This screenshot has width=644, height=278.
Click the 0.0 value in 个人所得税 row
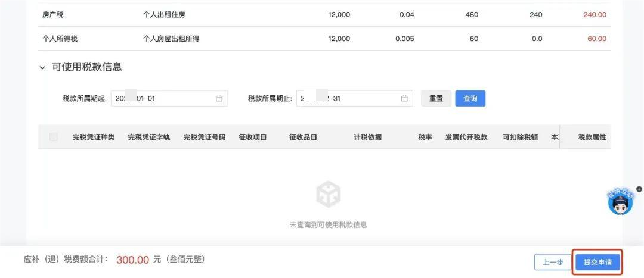(x=537, y=39)
